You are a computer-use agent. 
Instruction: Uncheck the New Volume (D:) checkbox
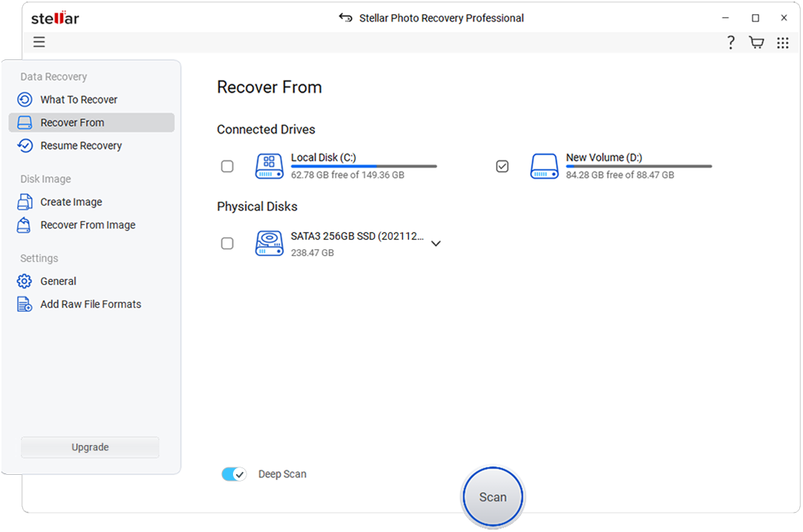click(x=502, y=165)
